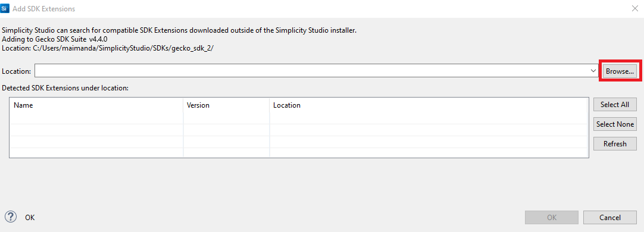The height and width of the screenshot is (232, 644).
Task: Confirm with the OK button
Action: point(552,218)
